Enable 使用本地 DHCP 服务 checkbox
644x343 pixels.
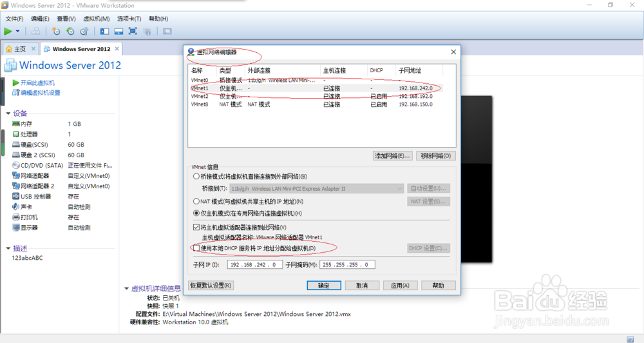(x=196, y=248)
